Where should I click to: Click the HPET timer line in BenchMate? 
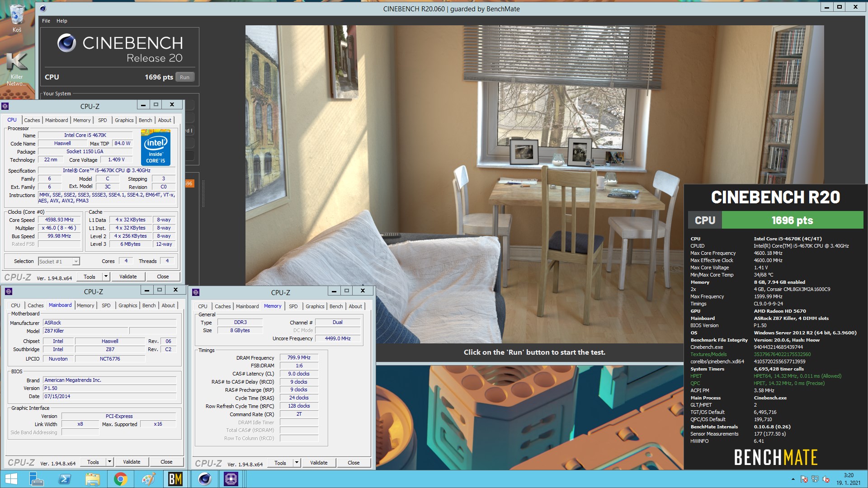pyautogui.click(x=766, y=376)
